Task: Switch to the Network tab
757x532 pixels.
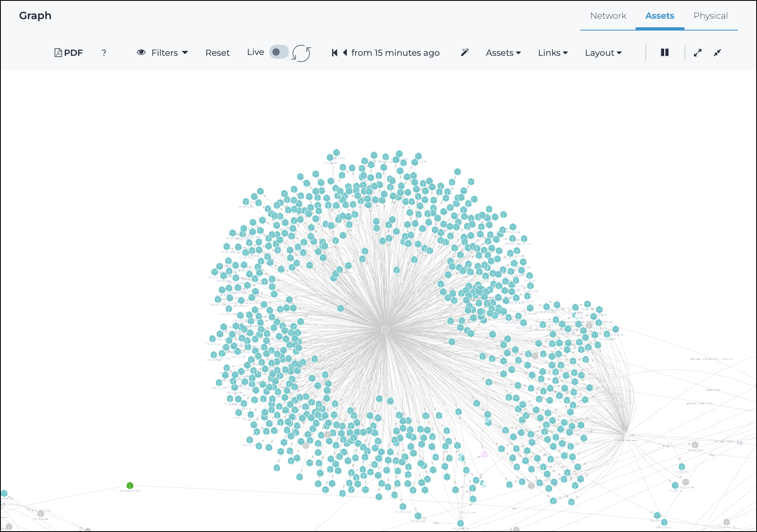Action: 608,16
